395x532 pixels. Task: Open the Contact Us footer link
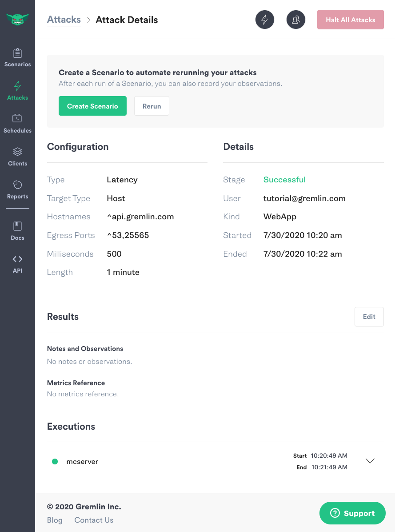[x=94, y=520]
